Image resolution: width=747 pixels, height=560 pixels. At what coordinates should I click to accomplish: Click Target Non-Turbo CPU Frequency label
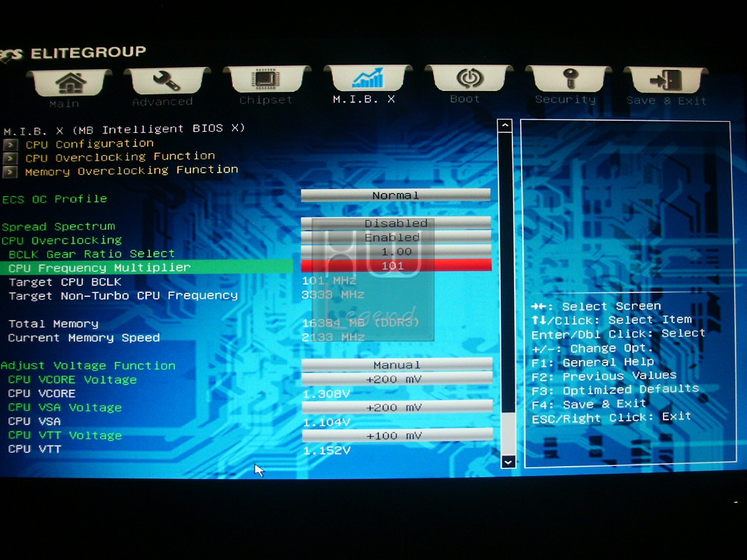tap(123, 296)
